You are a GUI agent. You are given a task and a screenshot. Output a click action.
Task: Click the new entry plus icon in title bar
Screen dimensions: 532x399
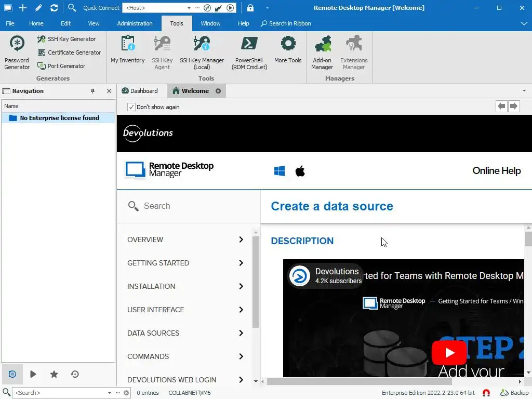point(23,7)
